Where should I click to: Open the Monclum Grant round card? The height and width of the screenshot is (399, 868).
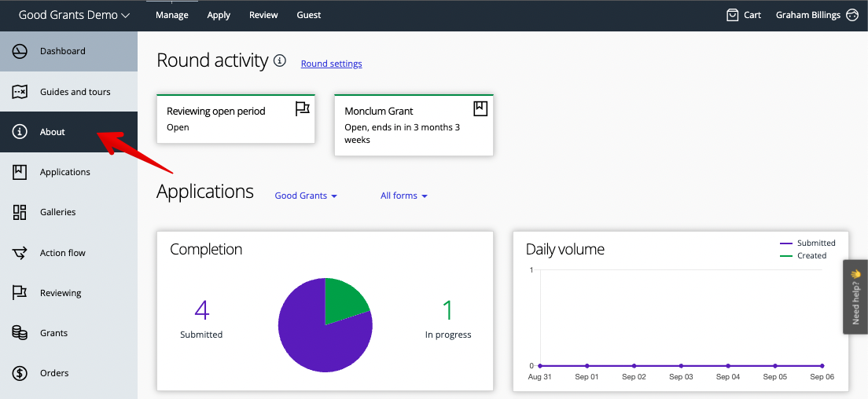point(414,125)
